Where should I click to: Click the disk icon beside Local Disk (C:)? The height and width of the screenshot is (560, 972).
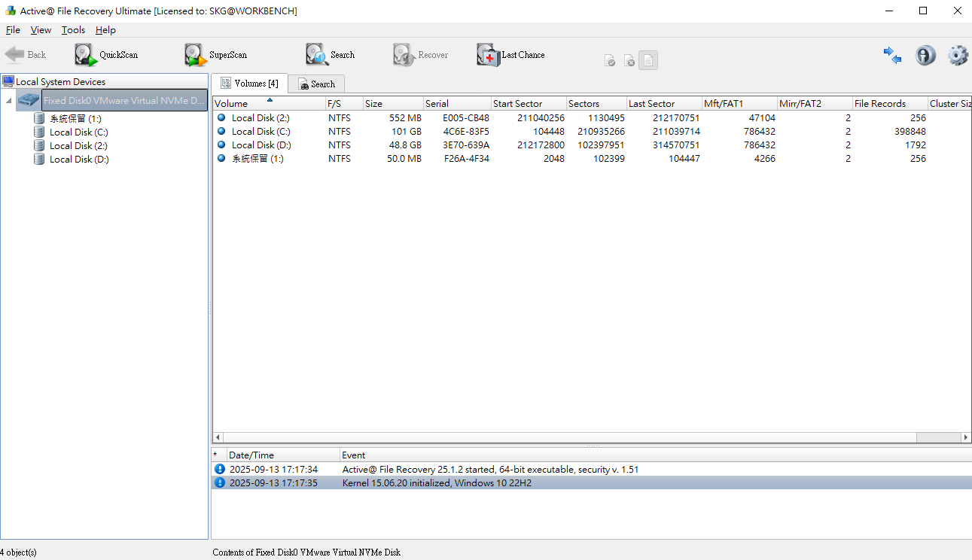tap(39, 132)
